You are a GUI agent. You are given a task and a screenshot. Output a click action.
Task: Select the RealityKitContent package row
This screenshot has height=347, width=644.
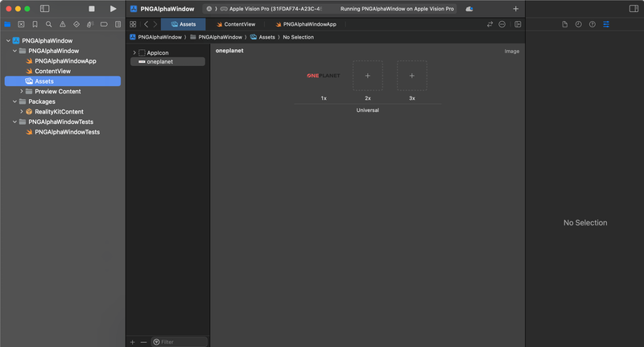pos(63,111)
